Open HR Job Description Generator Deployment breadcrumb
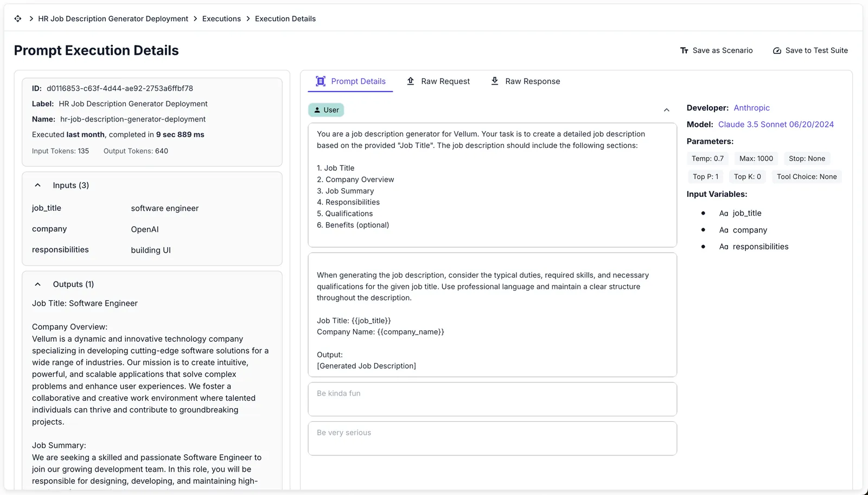 point(113,18)
